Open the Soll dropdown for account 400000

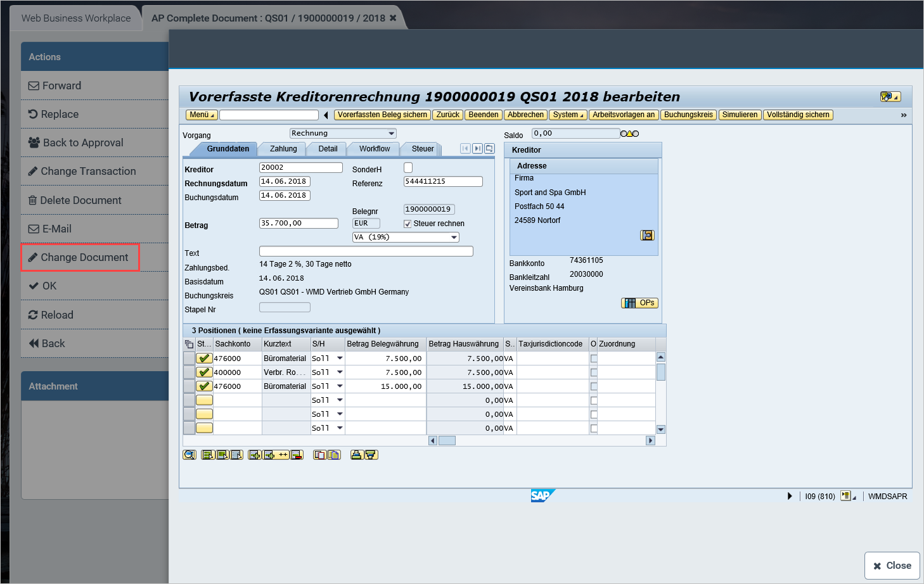(340, 372)
